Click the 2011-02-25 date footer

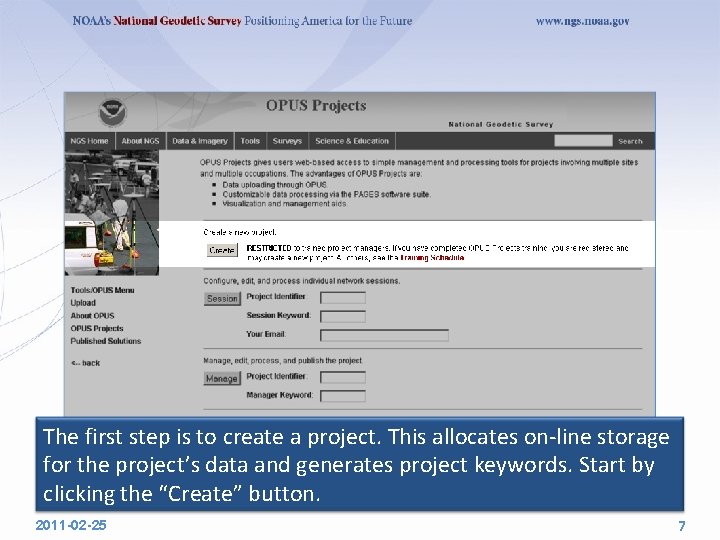coord(71,525)
